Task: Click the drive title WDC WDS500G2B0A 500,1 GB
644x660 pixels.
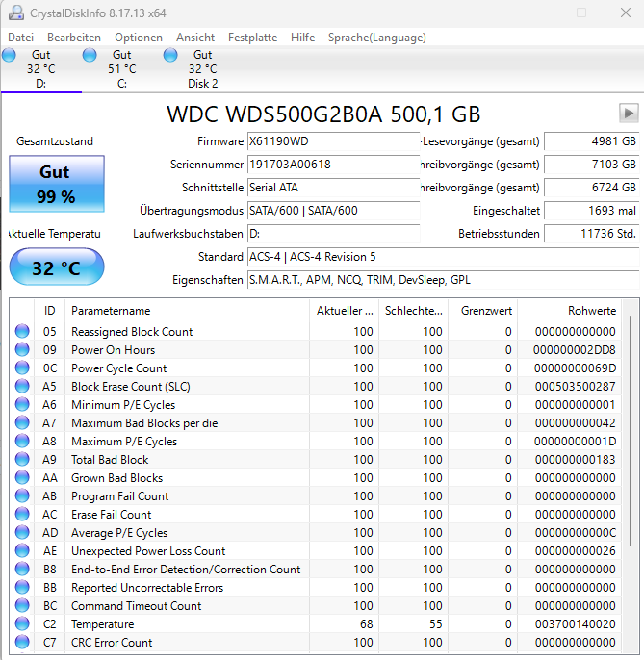Action: (323, 114)
